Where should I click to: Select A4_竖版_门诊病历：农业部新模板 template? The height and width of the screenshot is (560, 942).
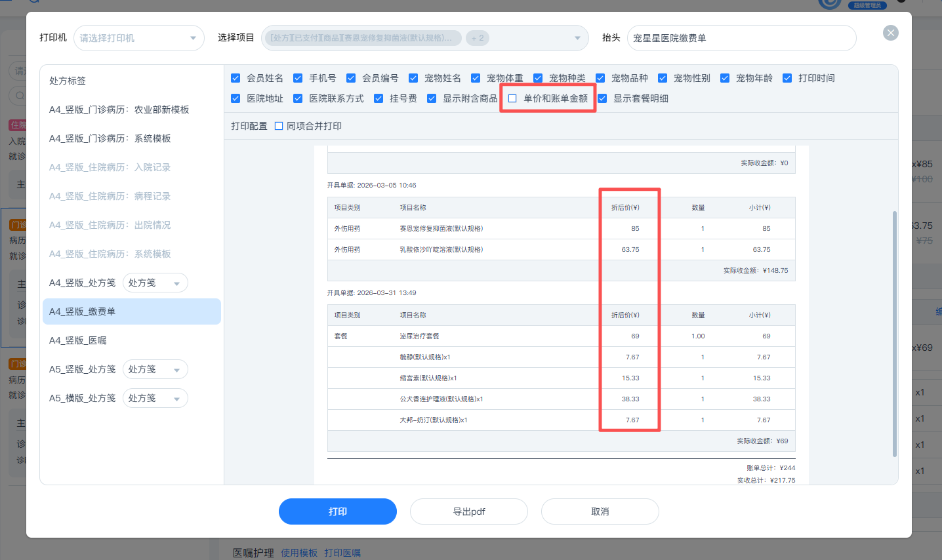[119, 110]
